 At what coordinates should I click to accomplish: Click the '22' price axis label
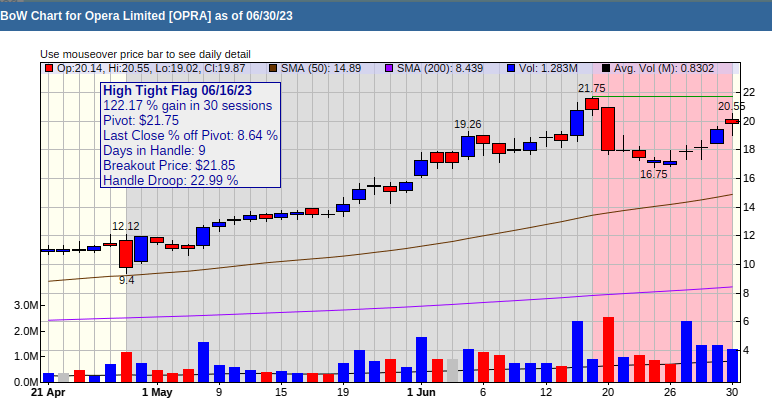click(748, 93)
